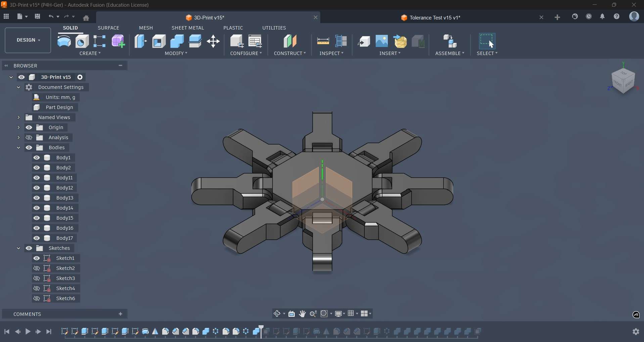Collapse Document Settings node
This screenshot has width=644, height=342.
pos(18,87)
